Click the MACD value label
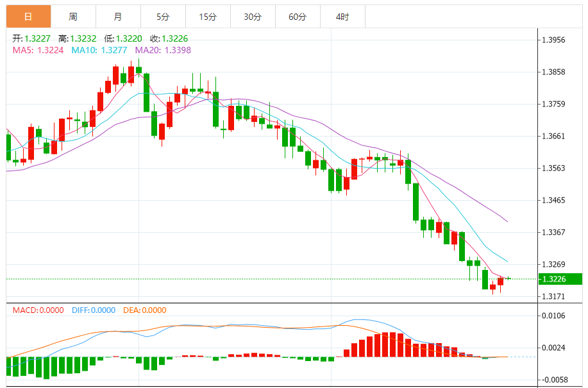Viewport: 588px width, 388px height. coord(38,310)
